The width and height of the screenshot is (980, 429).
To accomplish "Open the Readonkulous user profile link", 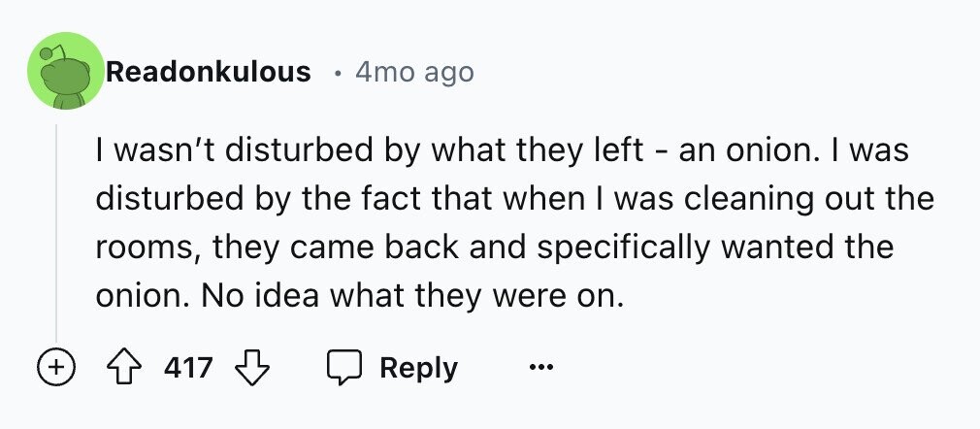I will click(x=208, y=71).
